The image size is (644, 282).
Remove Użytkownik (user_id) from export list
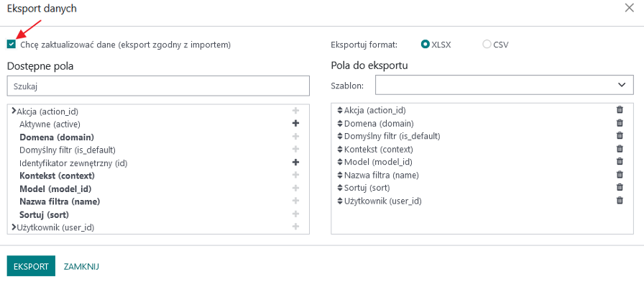point(620,201)
